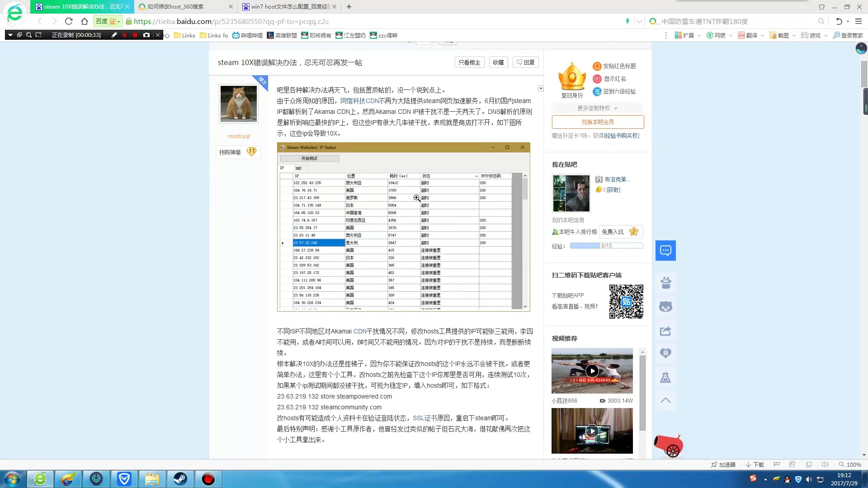Click the cat avatar of the poster
Viewport: 868px width, 488px height.
tap(239, 103)
